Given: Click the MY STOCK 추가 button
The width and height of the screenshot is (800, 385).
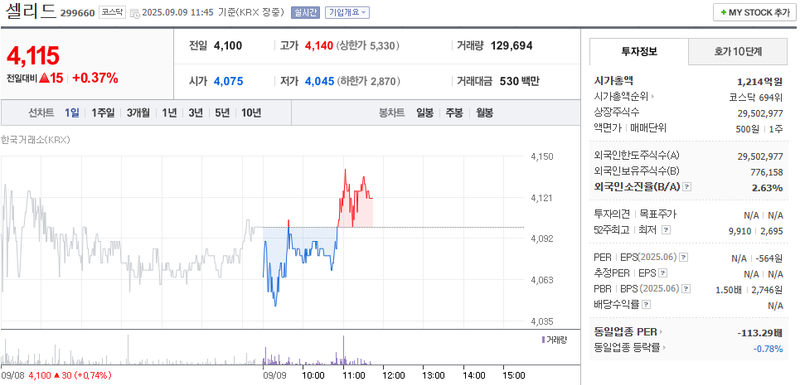Looking at the screenshot, I should pos(755,13).
